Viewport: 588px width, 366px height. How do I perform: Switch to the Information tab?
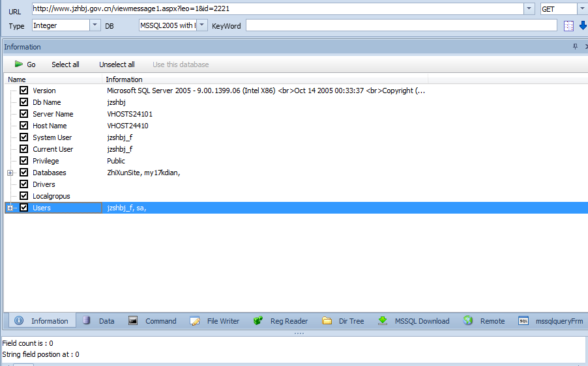point(42,320)
